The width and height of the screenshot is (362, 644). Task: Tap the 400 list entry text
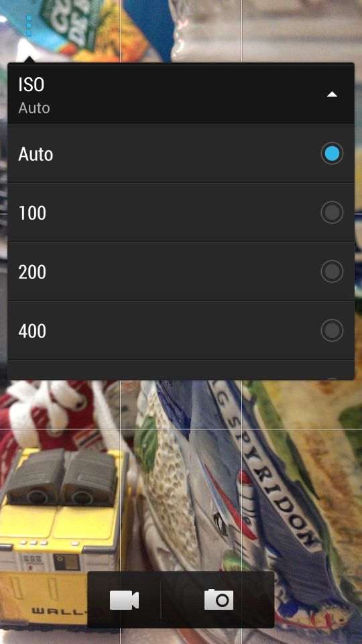[32, 331]
